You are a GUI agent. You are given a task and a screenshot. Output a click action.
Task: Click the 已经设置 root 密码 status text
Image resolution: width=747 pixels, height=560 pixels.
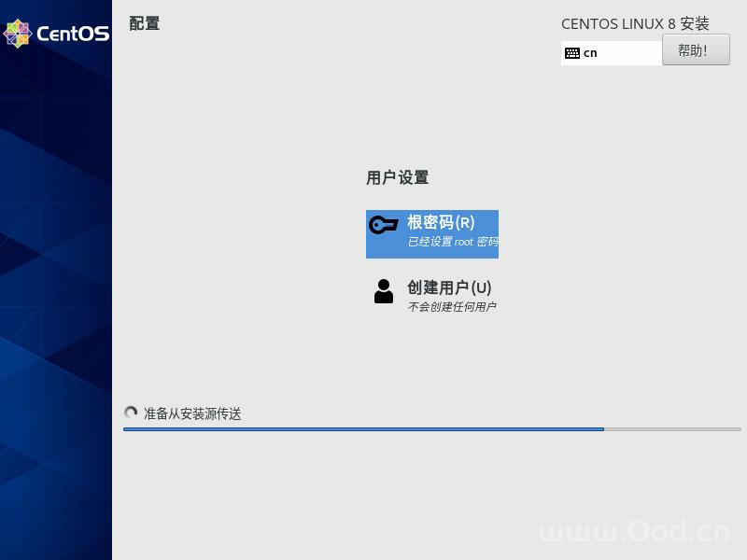[x=452, y=242]
